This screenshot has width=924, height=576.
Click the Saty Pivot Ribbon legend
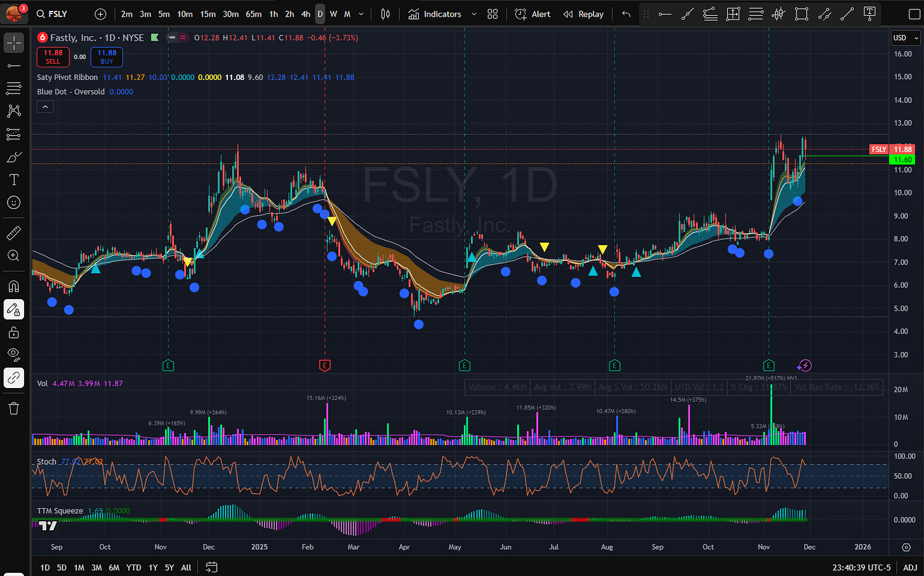(67, 77)
